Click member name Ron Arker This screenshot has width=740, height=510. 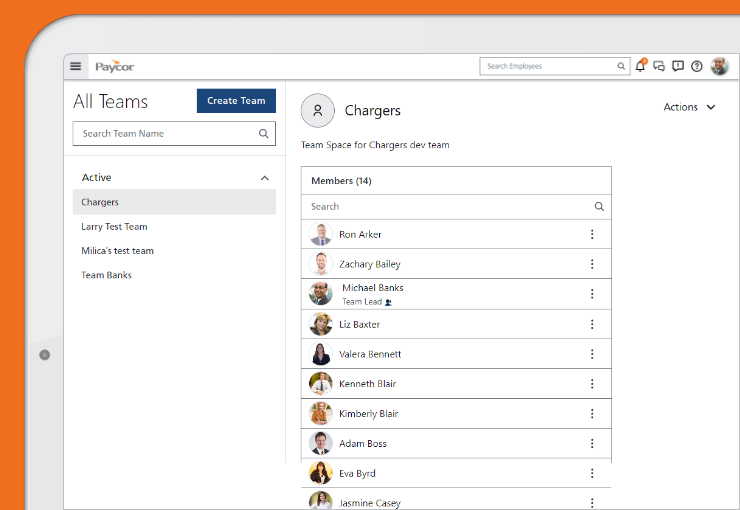[x=360, y=234]
